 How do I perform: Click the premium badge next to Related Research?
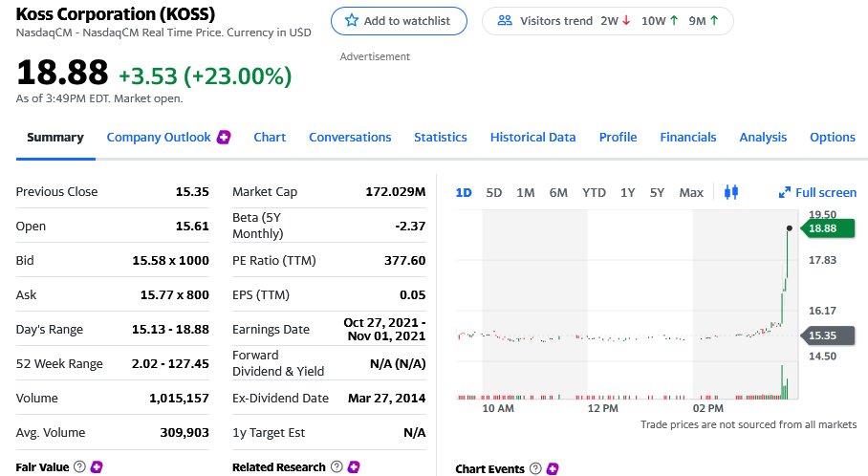pos(353,466)
